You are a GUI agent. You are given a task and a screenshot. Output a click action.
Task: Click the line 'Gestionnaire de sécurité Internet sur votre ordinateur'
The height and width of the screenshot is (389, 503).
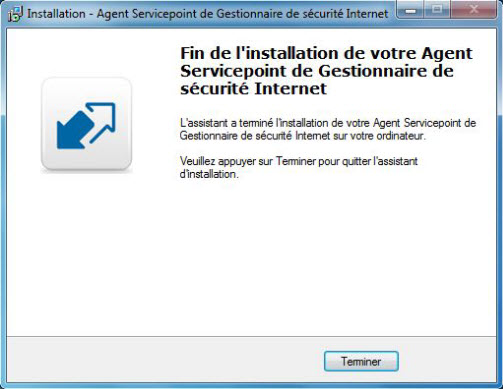point(303,136)
